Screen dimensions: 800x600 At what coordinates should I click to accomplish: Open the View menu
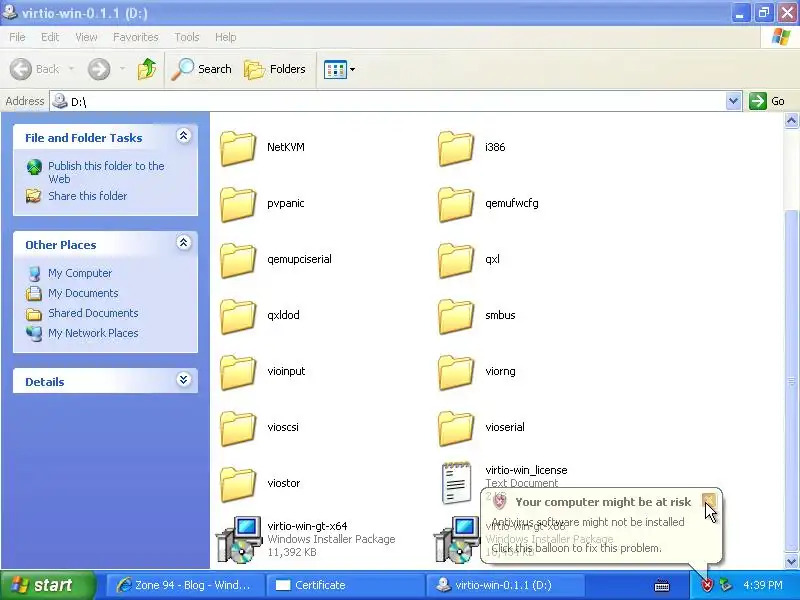pos(86,37)
